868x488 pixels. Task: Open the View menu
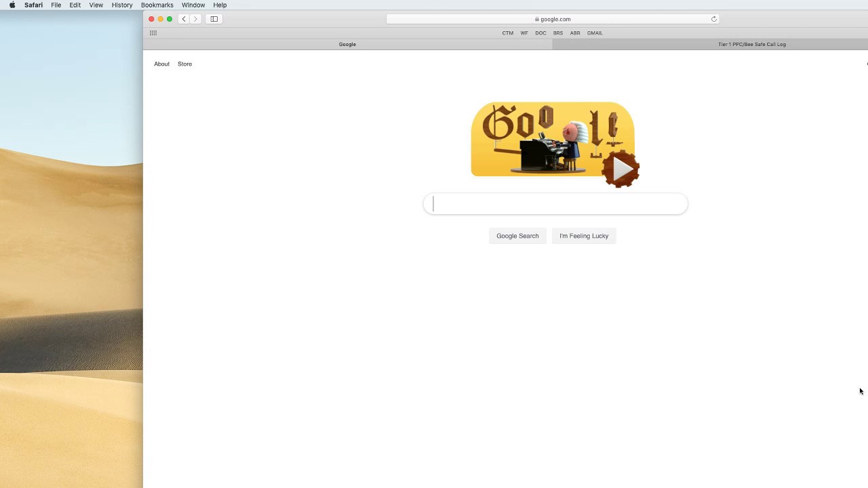(x=96, y=5)
